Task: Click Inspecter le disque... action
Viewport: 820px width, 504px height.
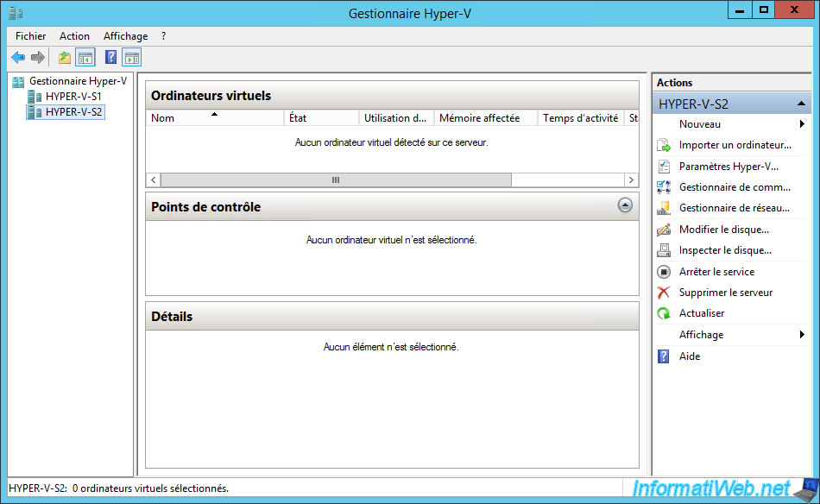Action: [725, 250]
